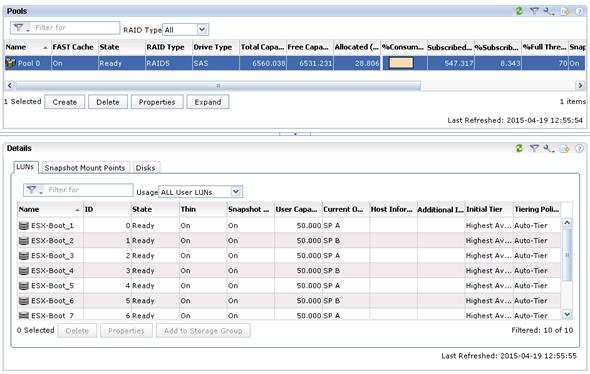The width and height of the screenshot is (590, 374).
Task: Open filter options in Pools header
Action: point(534,11)
